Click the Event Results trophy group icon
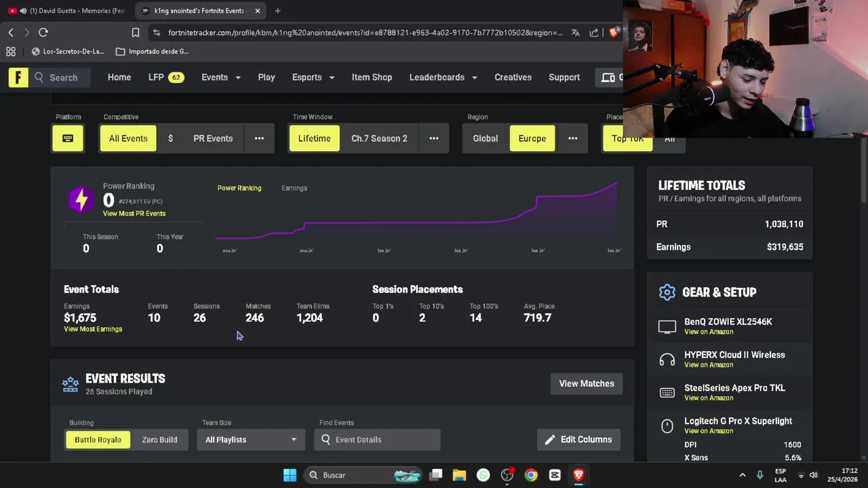 (71, 384)
